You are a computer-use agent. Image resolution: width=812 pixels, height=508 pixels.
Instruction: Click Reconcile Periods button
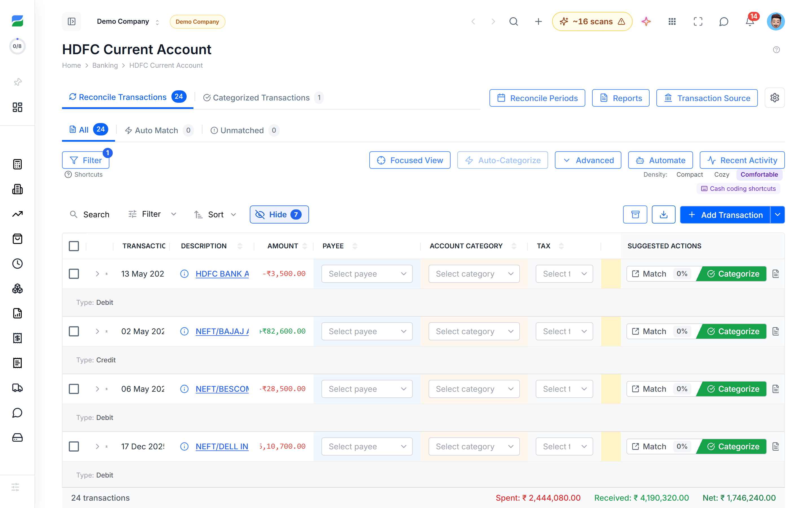click(537, 98)
